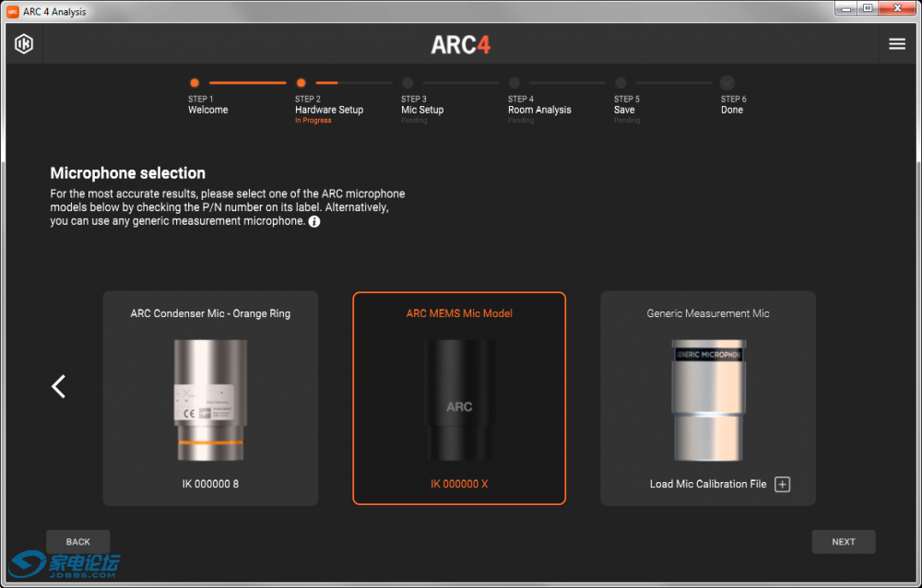Choose the Generic Measurement Mic card

708,398
